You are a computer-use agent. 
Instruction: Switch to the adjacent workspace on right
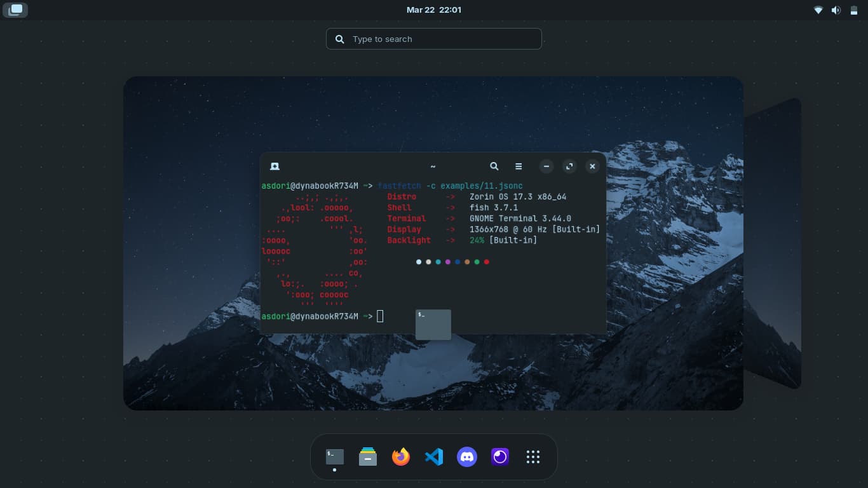(x=772, y=243)
